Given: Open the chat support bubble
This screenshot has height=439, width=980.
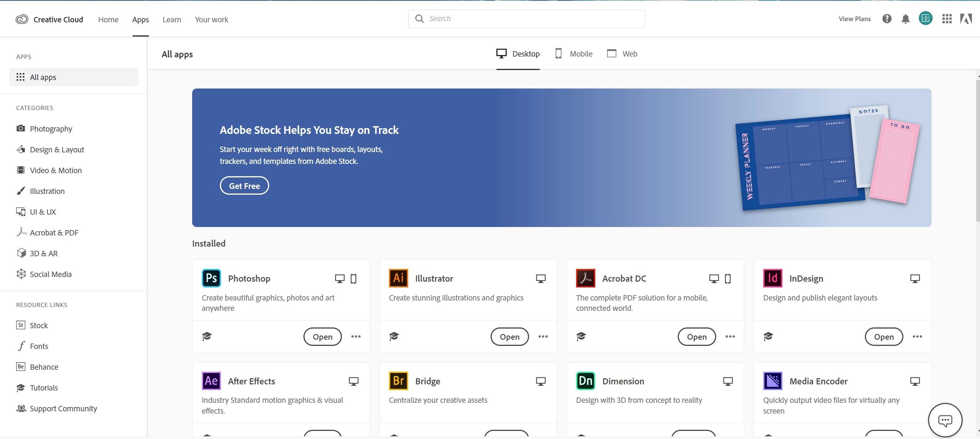Looking at the screenshot, I should (945, 420).
